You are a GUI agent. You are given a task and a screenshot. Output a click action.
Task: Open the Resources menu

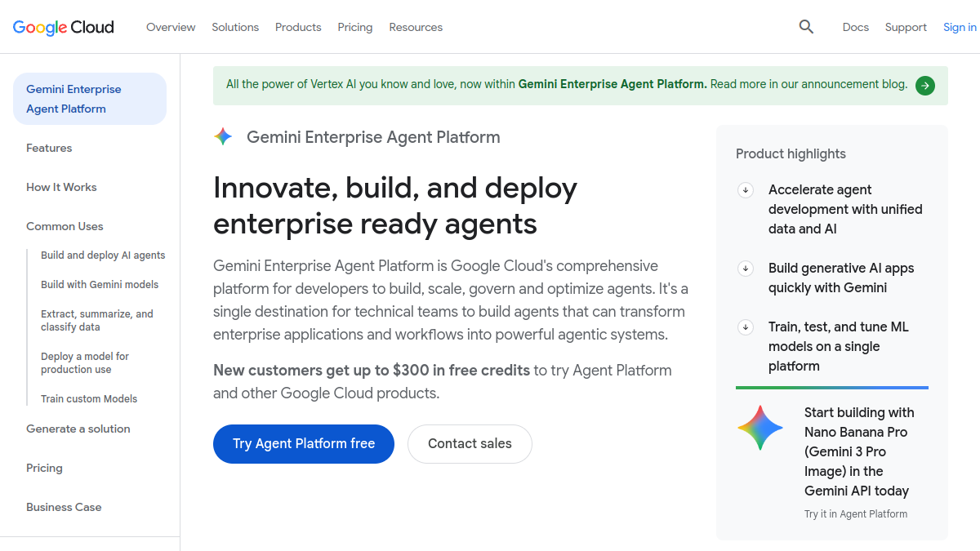coord(416,27)
